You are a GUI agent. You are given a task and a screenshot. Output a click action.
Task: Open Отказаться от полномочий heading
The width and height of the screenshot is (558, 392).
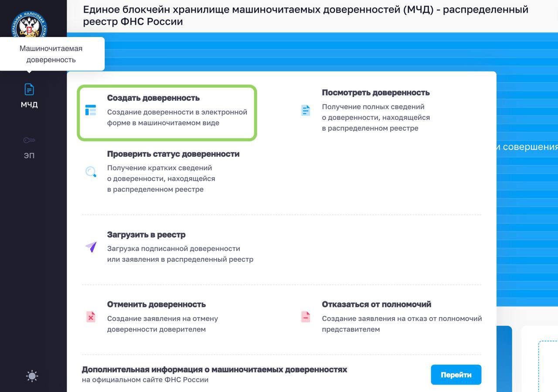pyautogui.click(x=377, y=304)
